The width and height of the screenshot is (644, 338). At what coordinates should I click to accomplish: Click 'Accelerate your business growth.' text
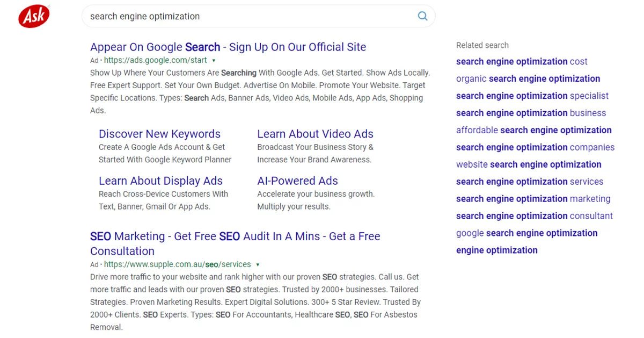pos(316,194)
